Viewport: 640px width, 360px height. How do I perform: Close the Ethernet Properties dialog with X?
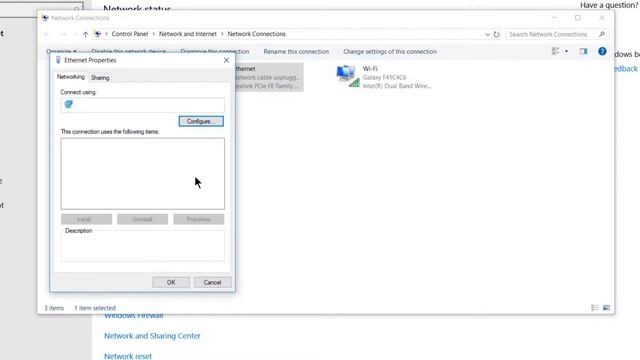[x=226, y=60]
